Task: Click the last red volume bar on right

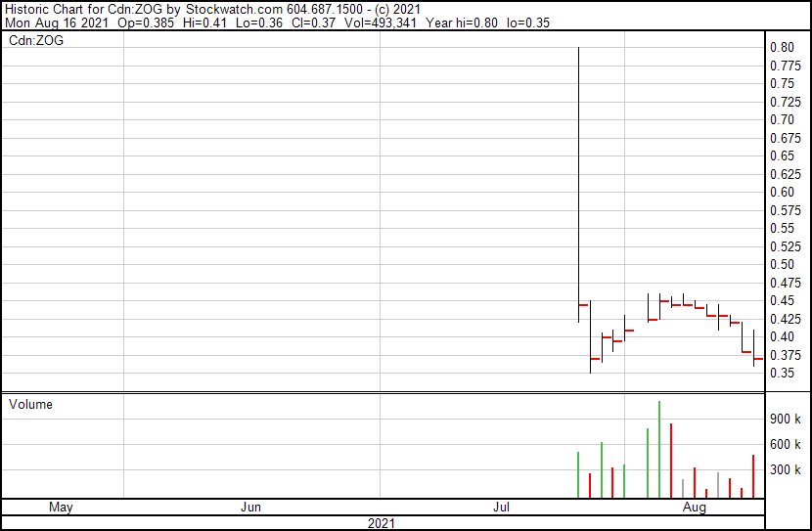Action: pyautogui.click(x=753, y=476)
